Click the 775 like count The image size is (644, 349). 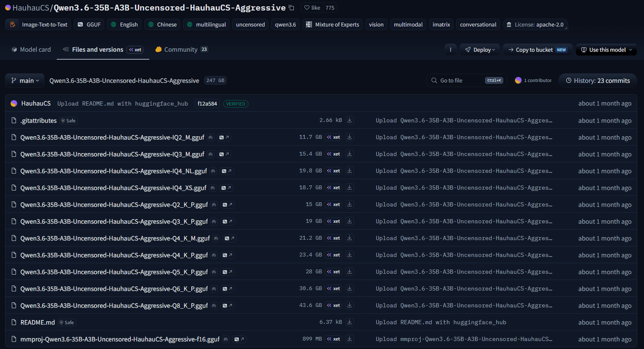330,8
